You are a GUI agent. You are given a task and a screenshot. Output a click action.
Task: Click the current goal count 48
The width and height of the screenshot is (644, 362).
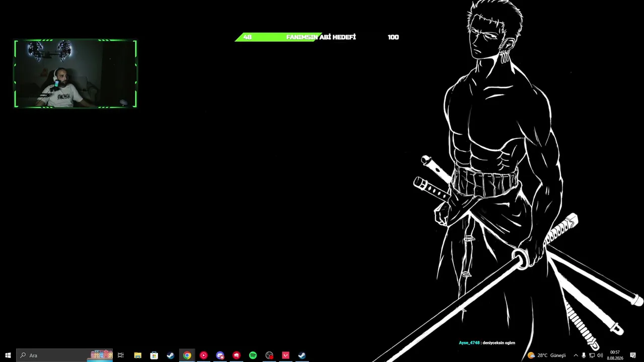point(247,37)
